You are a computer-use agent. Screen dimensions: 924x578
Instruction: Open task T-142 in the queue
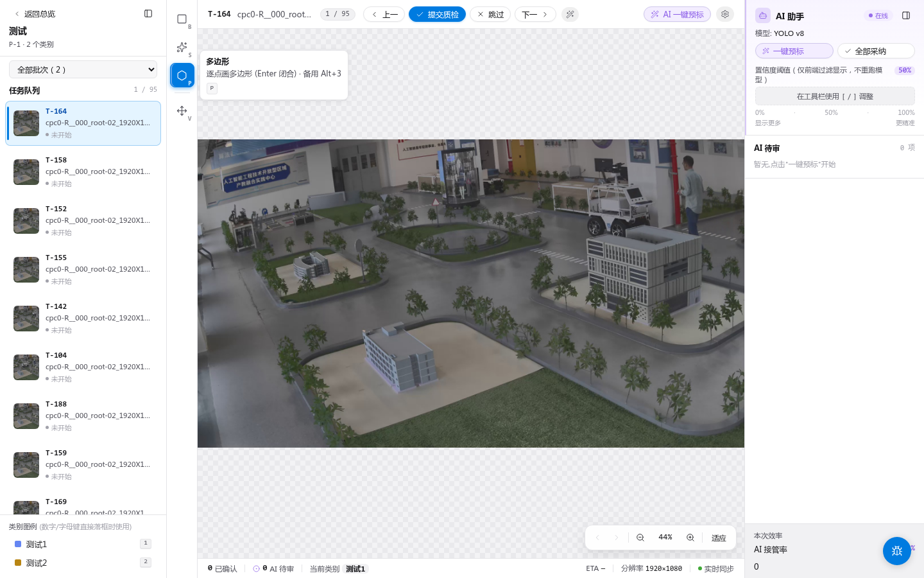[x=83, y=319]
